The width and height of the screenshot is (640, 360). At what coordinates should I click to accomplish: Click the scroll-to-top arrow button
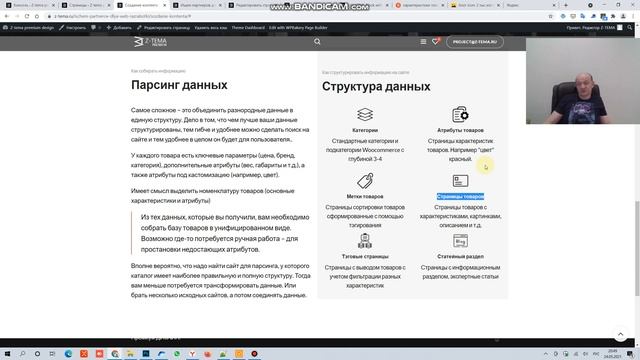620,334
